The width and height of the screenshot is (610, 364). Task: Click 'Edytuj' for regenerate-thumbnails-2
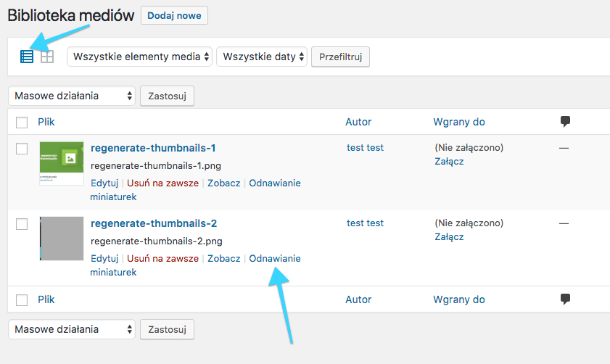(x=104, y=259)
